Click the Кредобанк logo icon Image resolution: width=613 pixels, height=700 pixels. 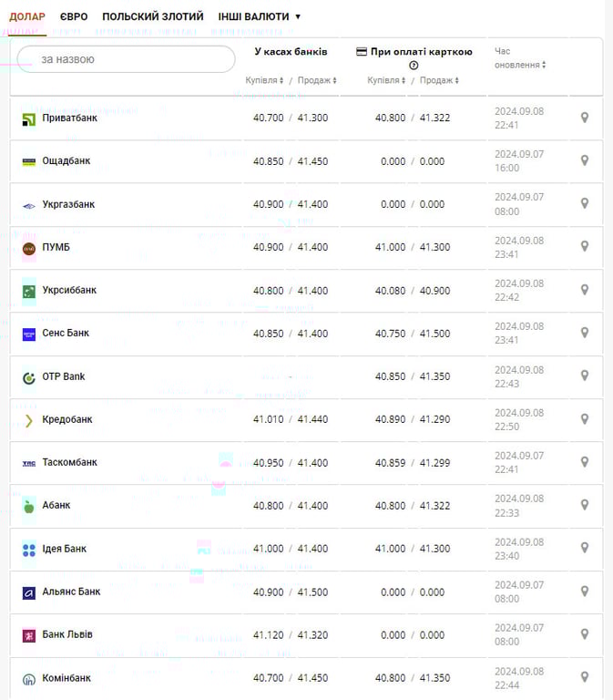tap(29, 420)
